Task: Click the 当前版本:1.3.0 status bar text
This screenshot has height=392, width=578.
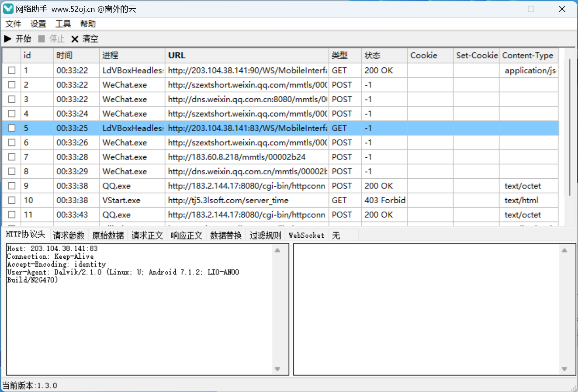Action: [x=30, y=385]
